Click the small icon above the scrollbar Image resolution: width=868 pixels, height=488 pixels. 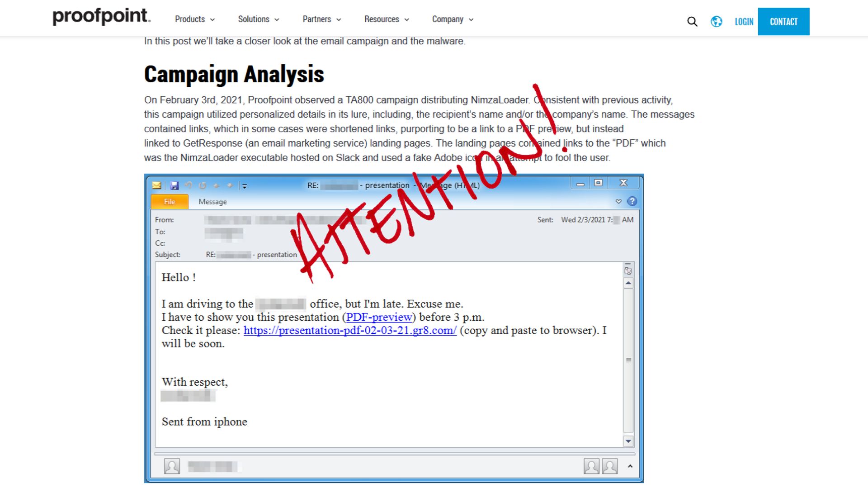628,270
